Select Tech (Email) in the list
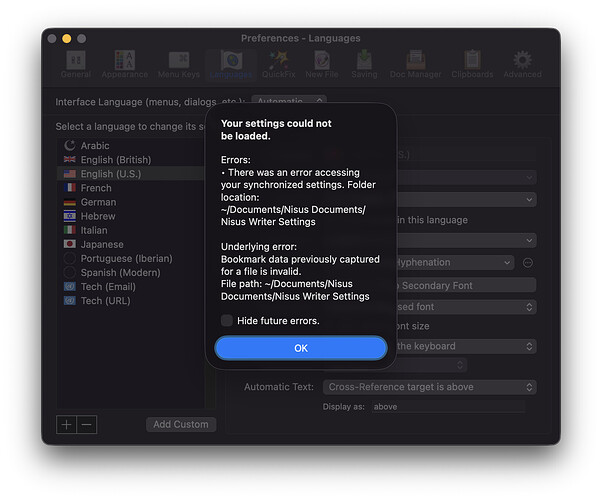Viewport: 602px width, 500px height. click(131, 286)
